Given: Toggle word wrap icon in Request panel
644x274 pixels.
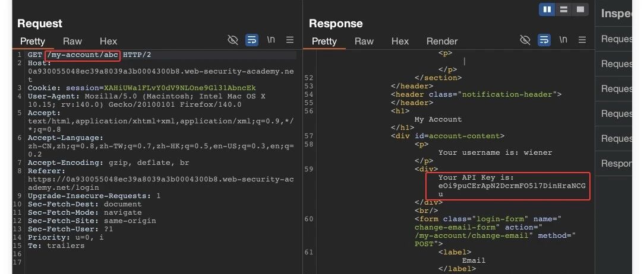Looking at the screenshot, I should (x=252, y=40).
